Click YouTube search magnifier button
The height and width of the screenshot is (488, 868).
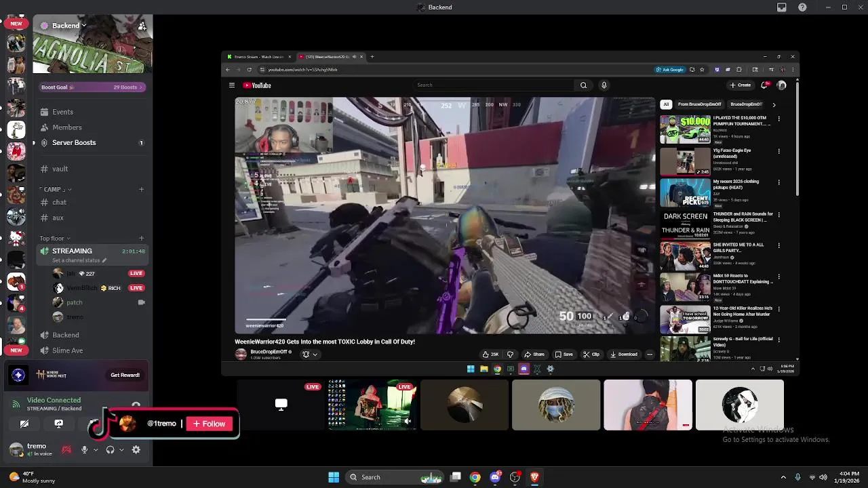[x=583, y=85]
